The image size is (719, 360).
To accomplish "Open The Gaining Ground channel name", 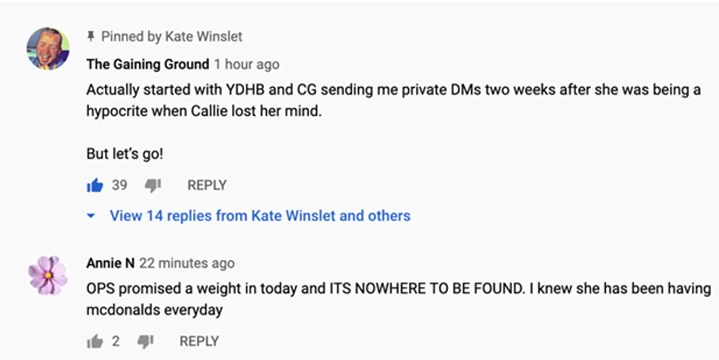I will 148,64.
